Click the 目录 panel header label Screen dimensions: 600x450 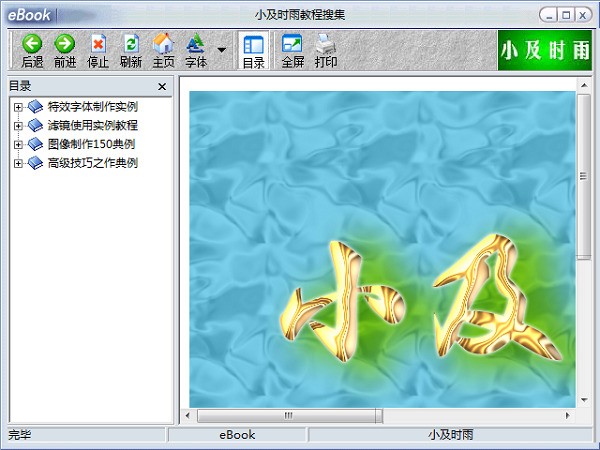(20, 86)
